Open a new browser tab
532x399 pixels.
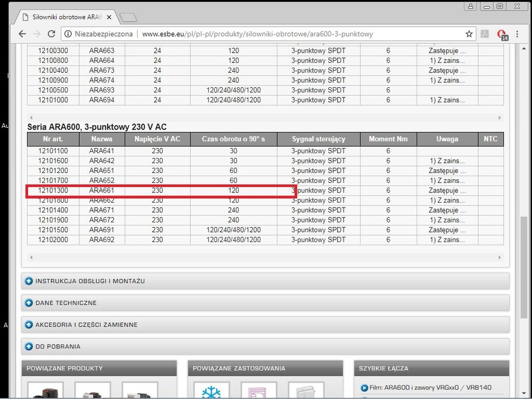pos(128,18)
